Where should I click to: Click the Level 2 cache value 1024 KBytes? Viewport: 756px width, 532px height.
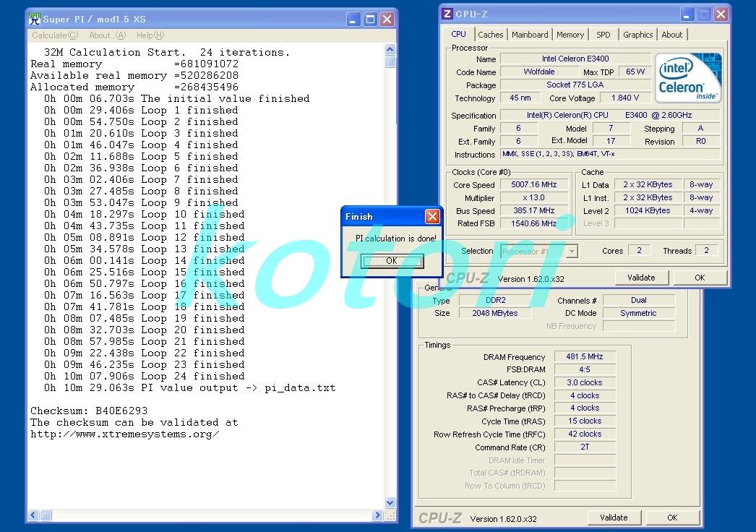point(648,211)
